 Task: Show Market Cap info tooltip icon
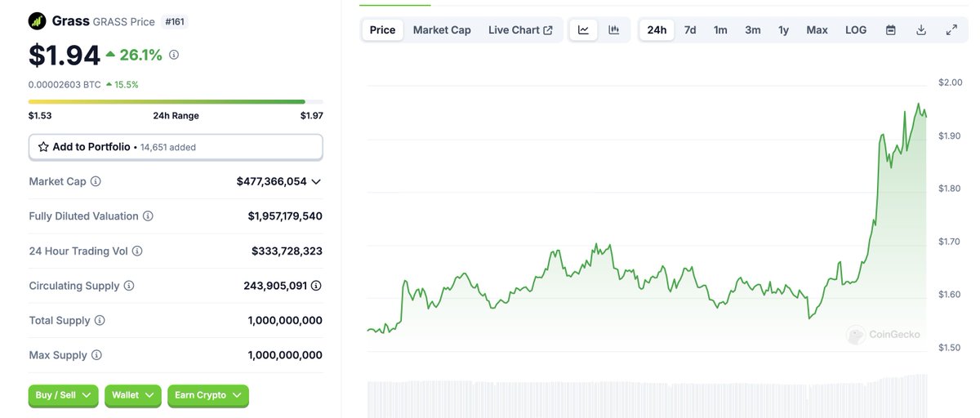coord(96,181)
